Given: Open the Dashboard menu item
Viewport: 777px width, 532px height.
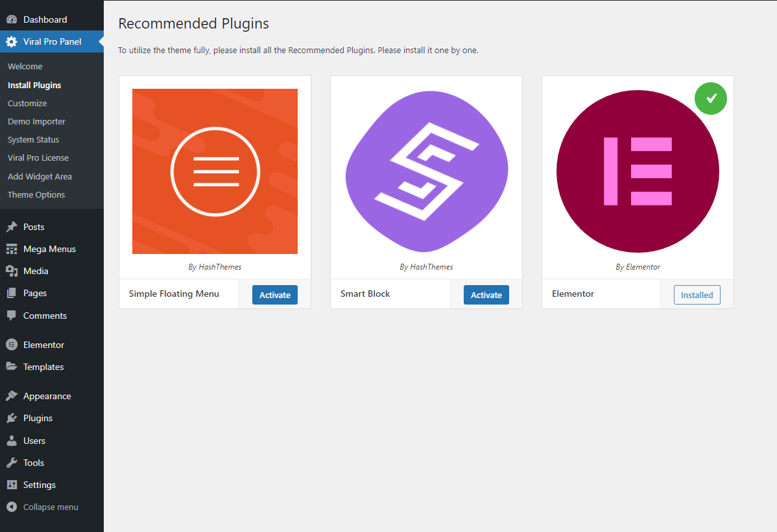Looking at the screenshot, I should coord(45,19).
